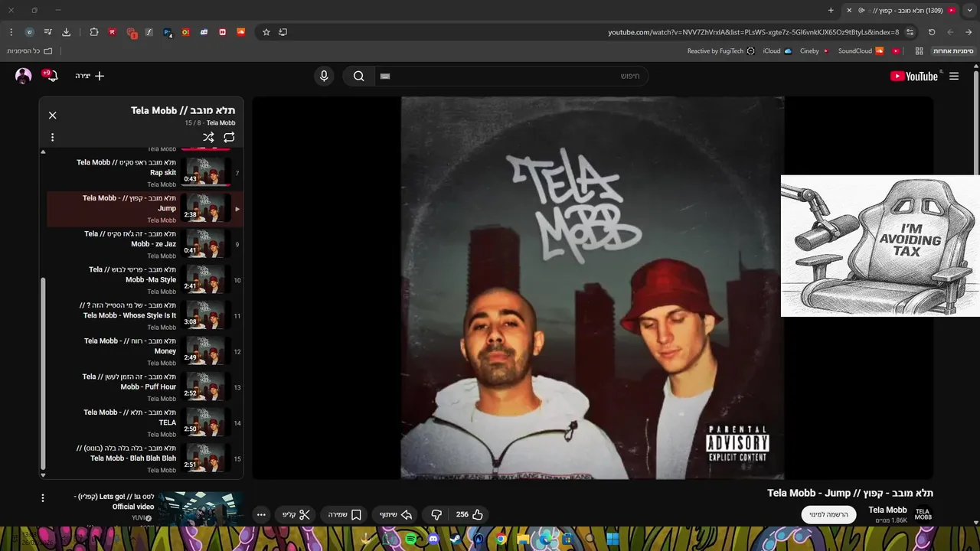Click the address bar URL
Image resolution: width=980 pixels, height=551 pixels.
point(753,32)
